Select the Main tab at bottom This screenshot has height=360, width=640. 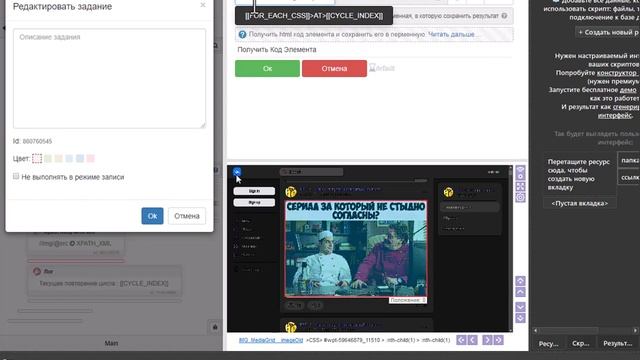pyautogui.click(x=111, y=343)
